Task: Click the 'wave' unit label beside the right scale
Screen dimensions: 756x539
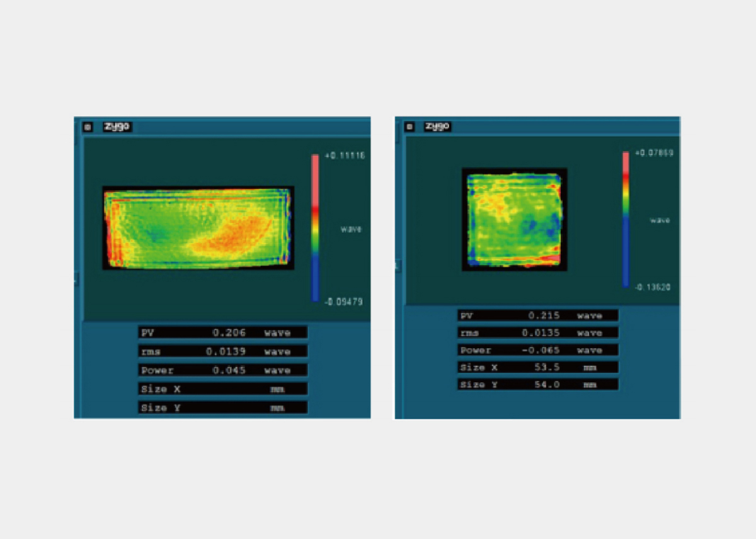Action: [660, 220]
